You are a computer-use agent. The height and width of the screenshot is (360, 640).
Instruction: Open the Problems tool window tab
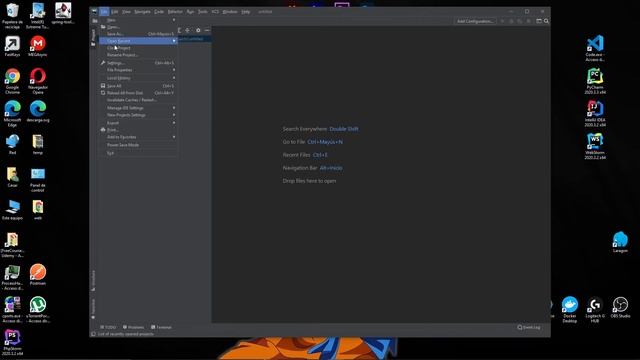(133, 327)
